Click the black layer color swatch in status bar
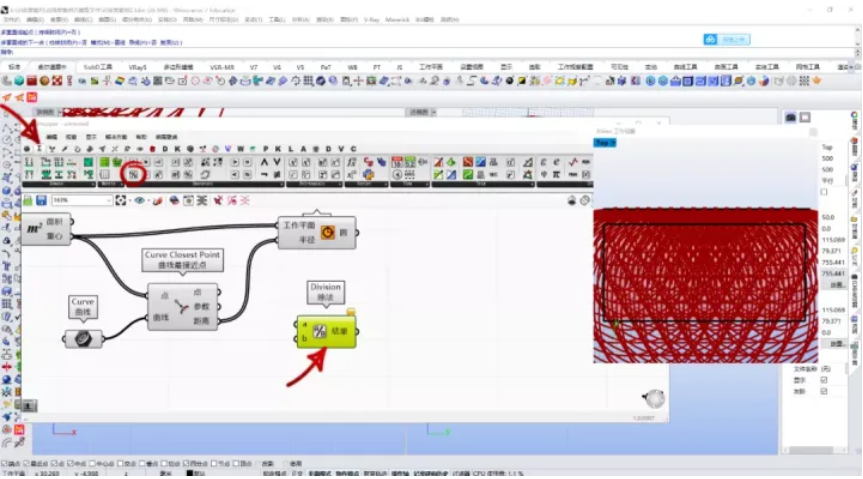 (x=189, y=473)
